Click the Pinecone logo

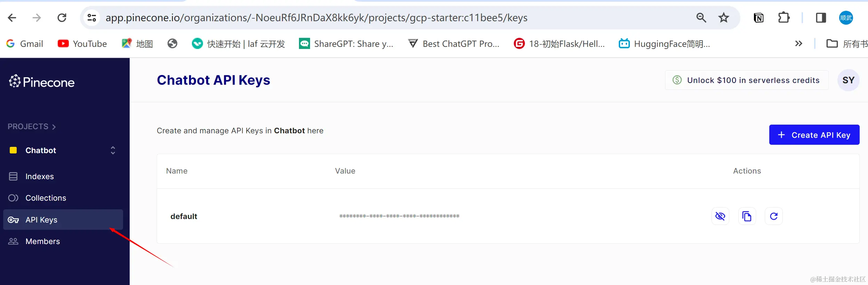pos(42,82)
